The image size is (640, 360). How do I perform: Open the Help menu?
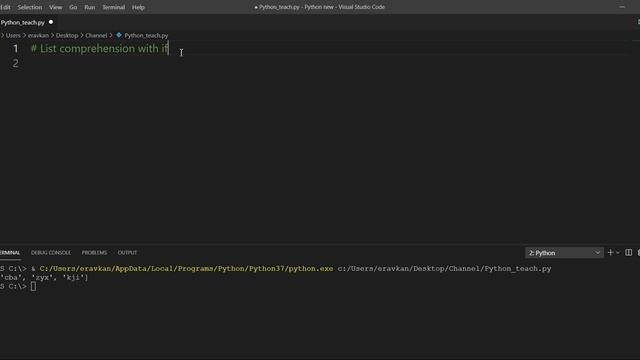pyautogui.click(x=138, y=7)
